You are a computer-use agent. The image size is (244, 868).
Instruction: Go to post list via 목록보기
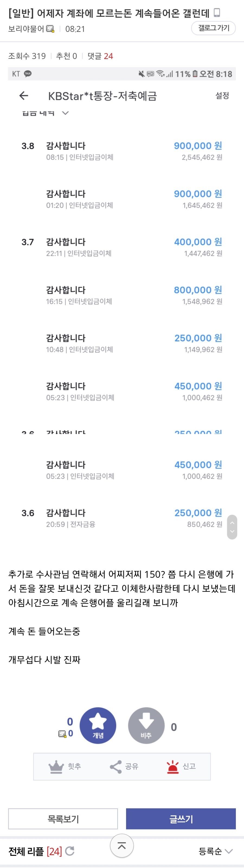(x=63, y=819)
